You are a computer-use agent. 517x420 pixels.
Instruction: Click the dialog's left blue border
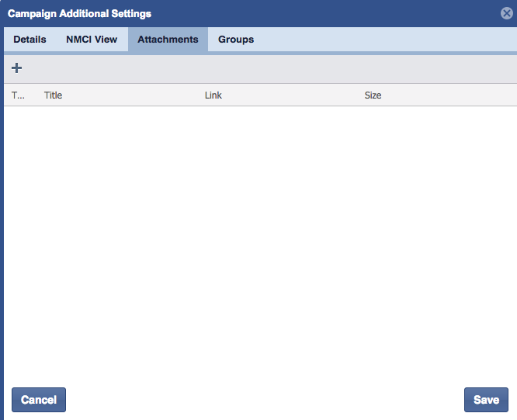pyautogui.click(x=2, y=233)
